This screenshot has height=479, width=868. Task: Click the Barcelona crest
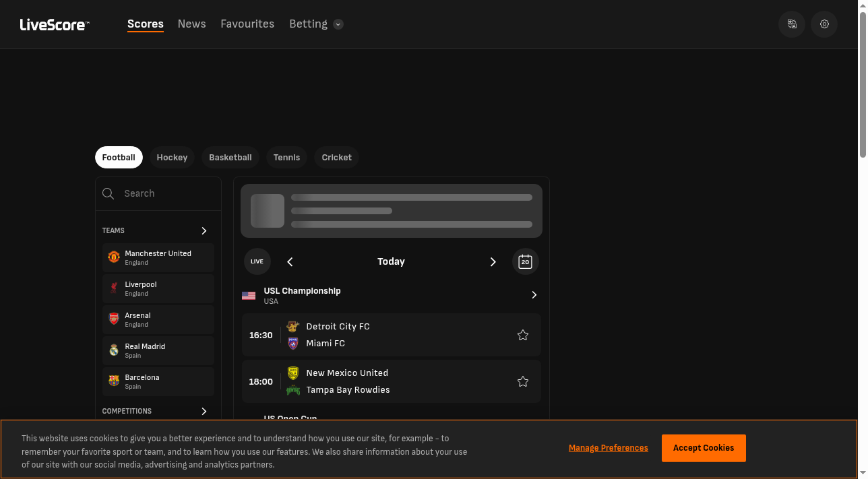coord(114,381)
